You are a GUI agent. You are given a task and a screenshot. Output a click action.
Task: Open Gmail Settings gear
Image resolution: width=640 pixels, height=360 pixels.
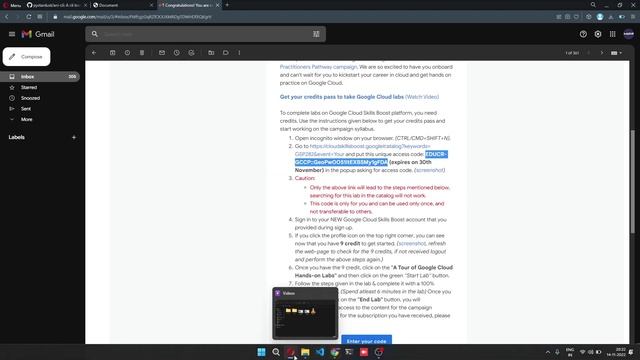(598, 34)
